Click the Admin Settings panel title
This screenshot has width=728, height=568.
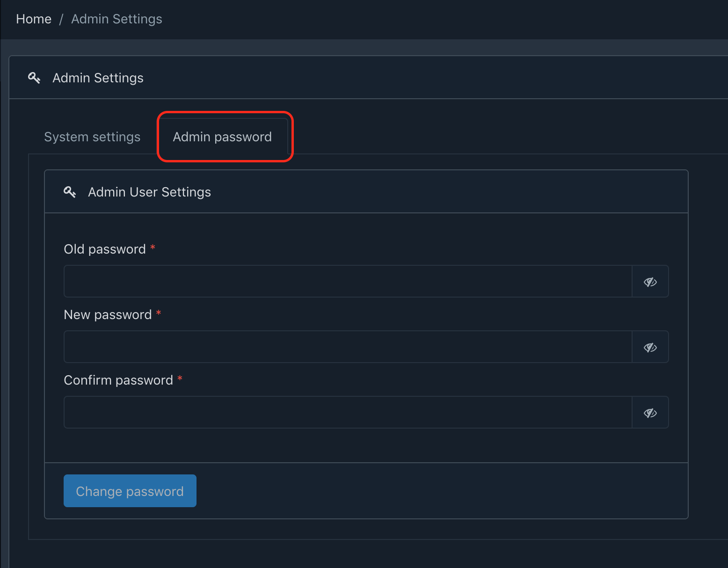(97, 78)
